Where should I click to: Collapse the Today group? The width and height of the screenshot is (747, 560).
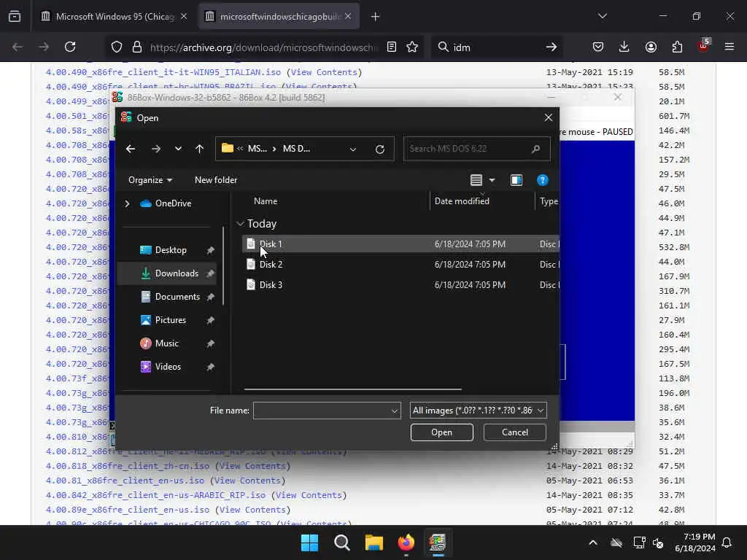[x=241, y=224]
